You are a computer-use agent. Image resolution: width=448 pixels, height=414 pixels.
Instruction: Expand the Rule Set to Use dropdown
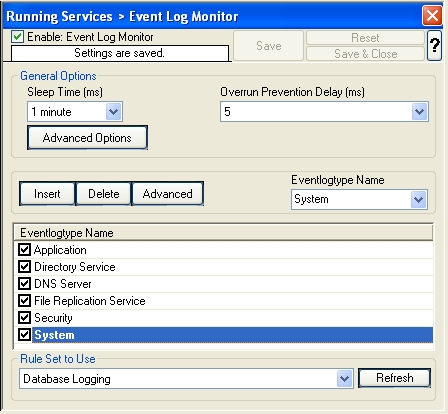[x=344, y=379]
